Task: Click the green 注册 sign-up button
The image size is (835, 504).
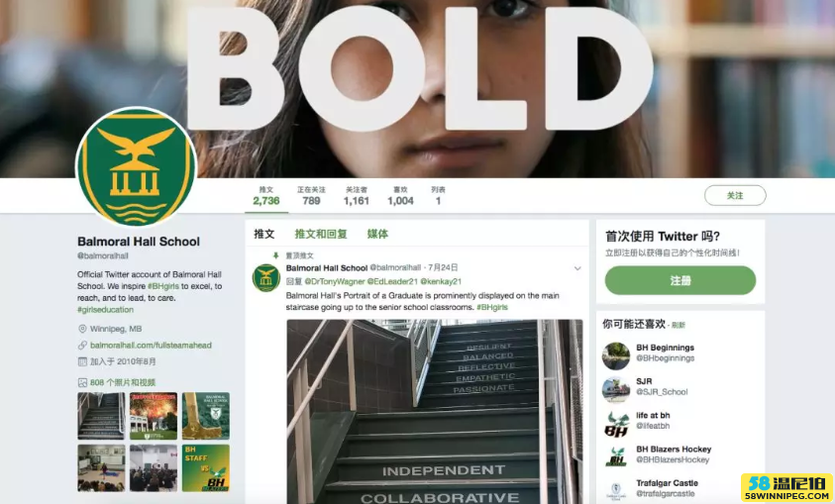Action: tap(680, 280)
